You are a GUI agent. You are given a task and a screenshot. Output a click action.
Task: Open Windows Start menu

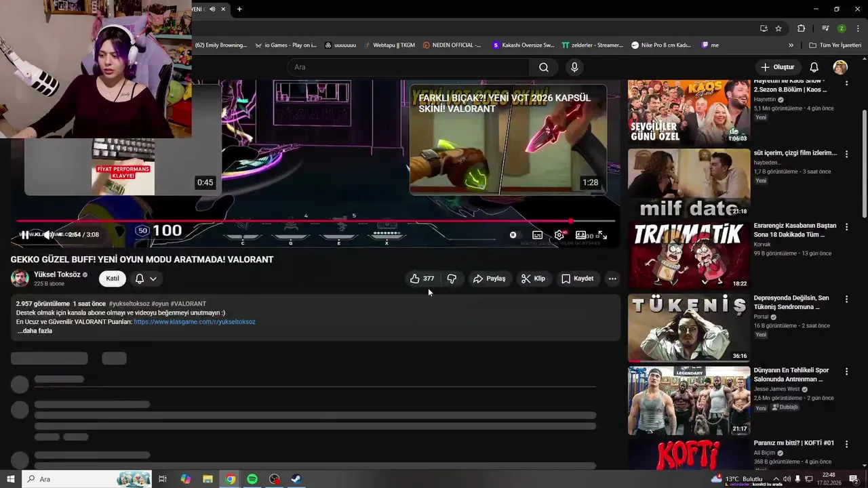point(10,479)
